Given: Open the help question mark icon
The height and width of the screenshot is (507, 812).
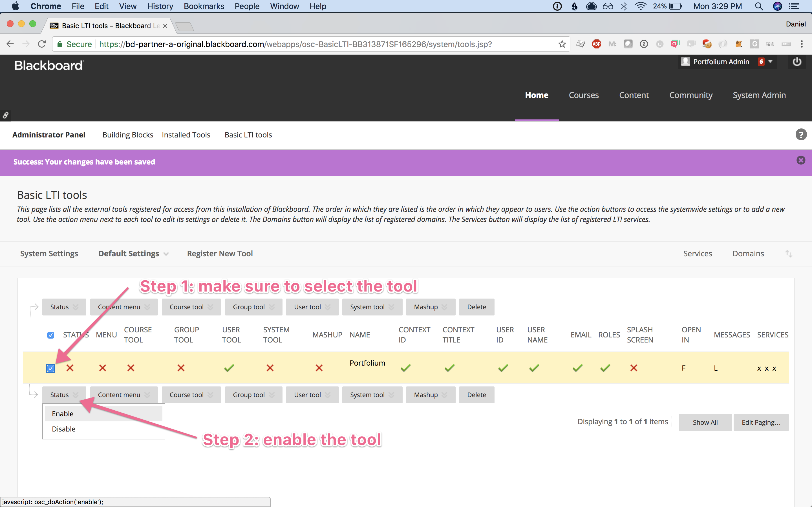Looking at the screenshot, I should pos(801,135).
